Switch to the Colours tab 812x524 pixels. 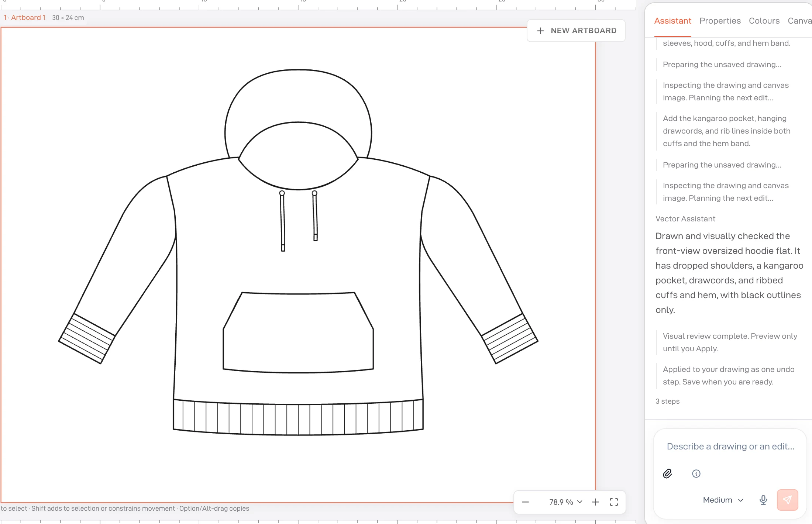[764, 21]
